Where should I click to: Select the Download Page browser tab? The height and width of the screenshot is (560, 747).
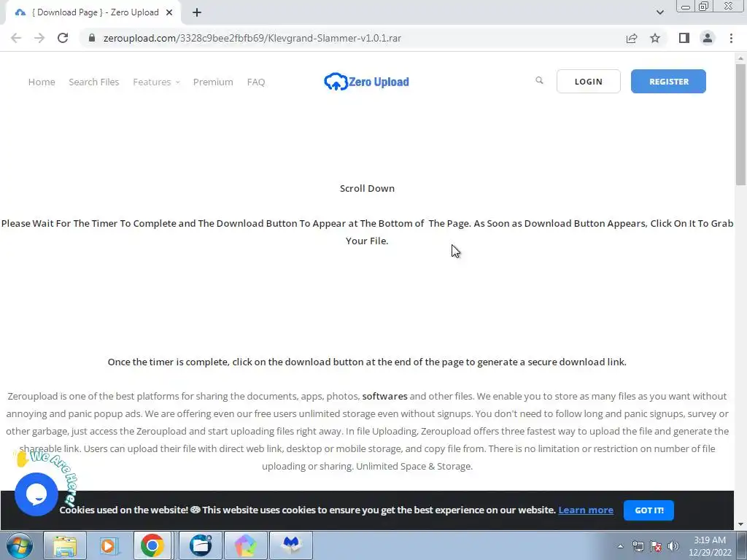click(x=93, y=13)
